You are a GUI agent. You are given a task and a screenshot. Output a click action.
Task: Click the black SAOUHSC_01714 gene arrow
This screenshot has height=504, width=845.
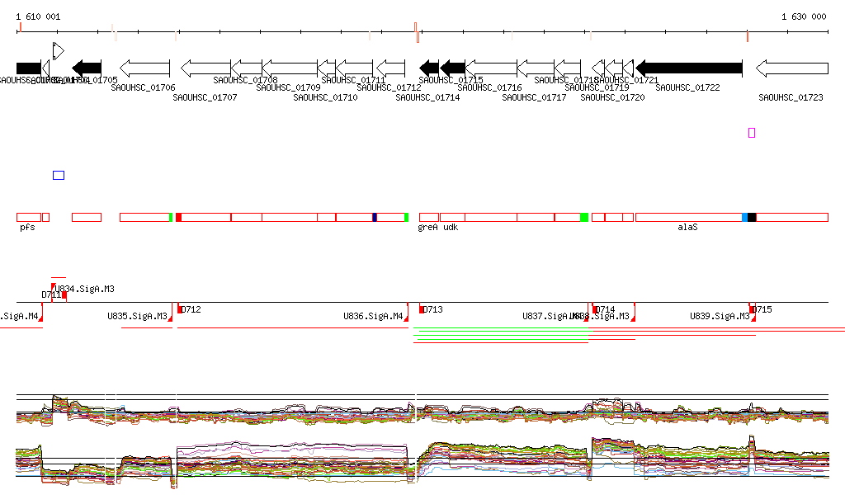coord(429,68)
